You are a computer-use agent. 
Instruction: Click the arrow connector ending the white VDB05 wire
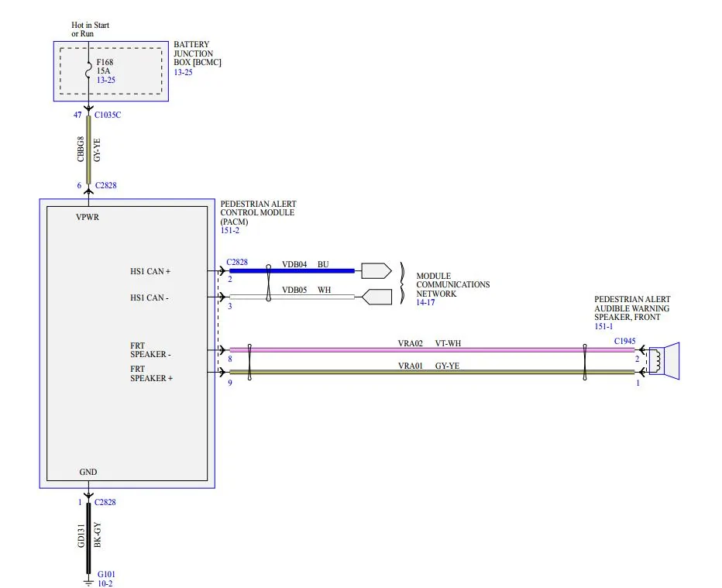click(376, 297)
